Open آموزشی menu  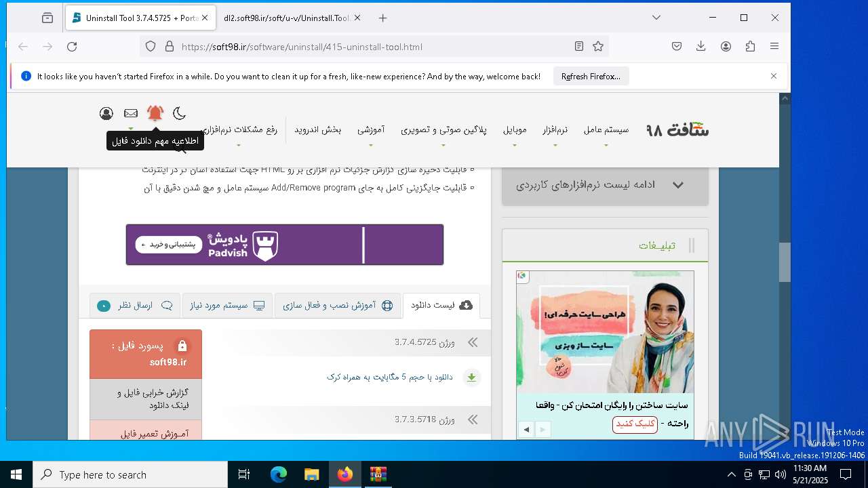[371, 129]
